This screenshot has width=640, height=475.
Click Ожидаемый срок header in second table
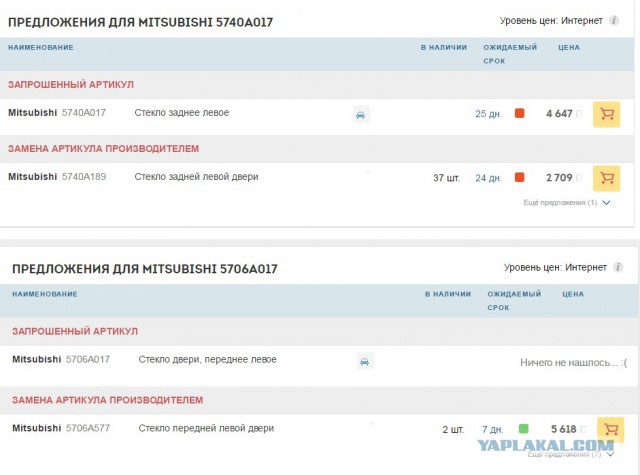coord(514,300)
